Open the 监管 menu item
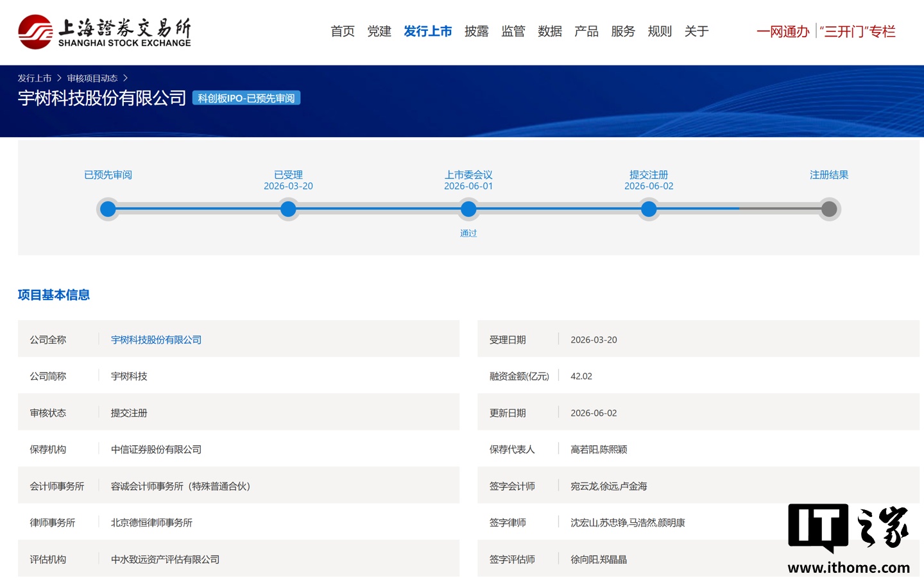The height and width of the screenshot is (585, 924). (x=513, y=31)
